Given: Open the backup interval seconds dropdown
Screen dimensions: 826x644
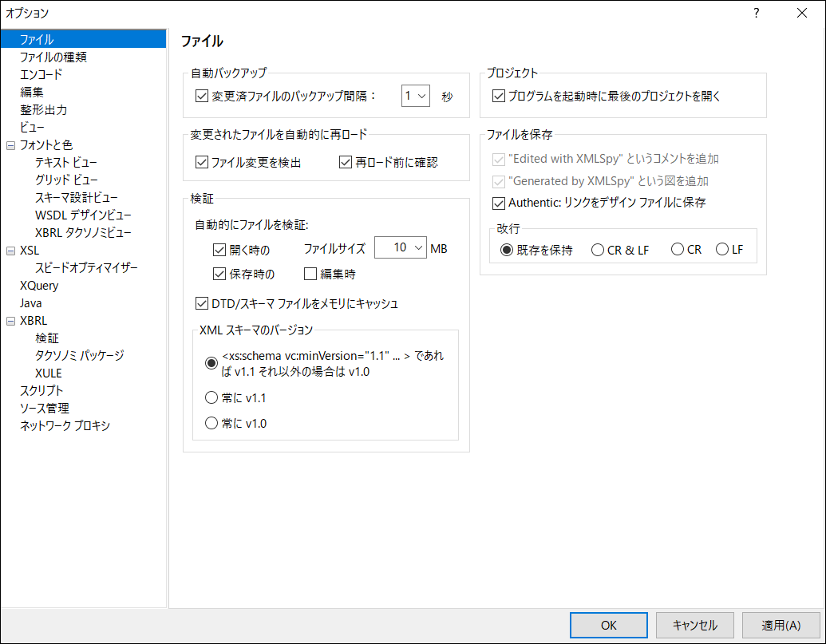Looking at the screenshot, I should [x=415, y=97].
